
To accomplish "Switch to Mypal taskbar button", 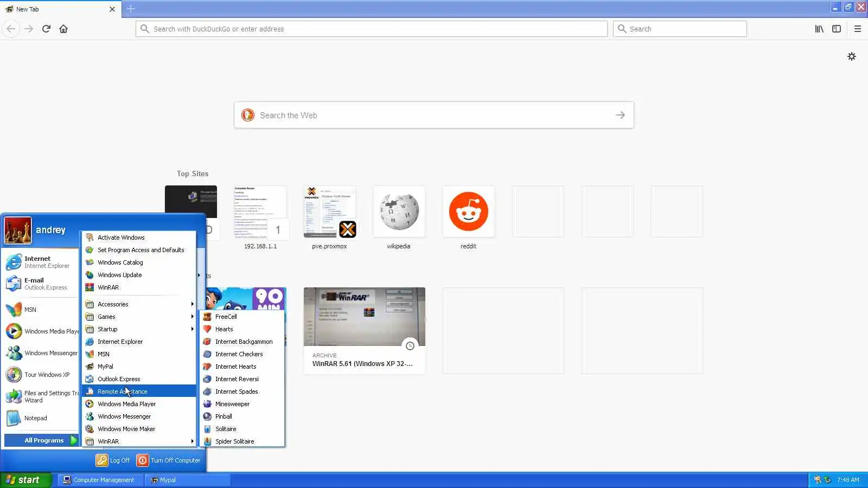I will (x=188, y=480).
